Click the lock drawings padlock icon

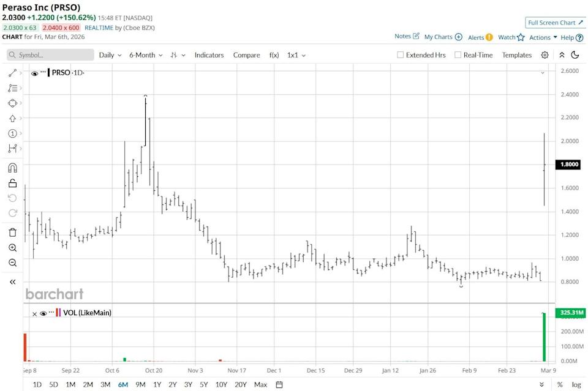click(x=12, y=183)
